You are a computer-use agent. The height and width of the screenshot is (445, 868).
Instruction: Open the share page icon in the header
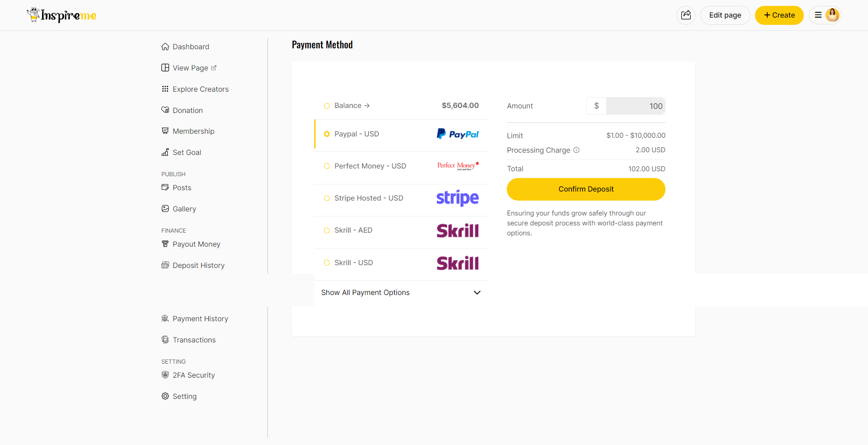coord(685,15)
